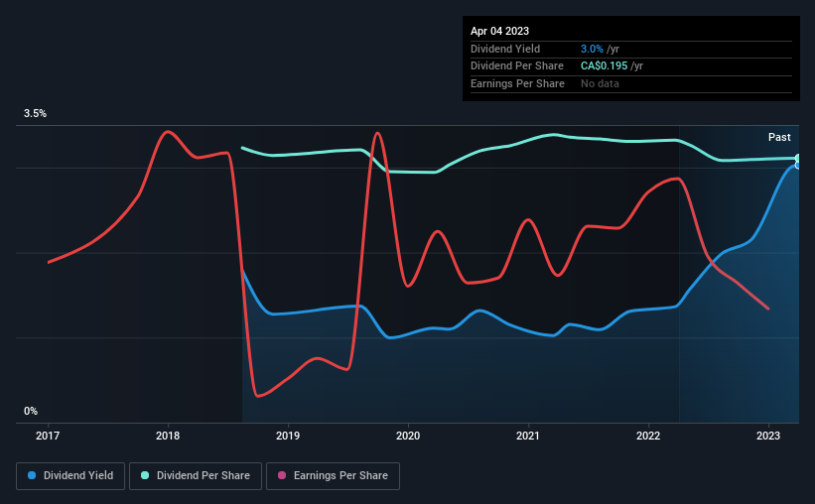815x504 pixels.
Task: Click the teal Dividend Per Share legend dot
Action: coord(145,475)
